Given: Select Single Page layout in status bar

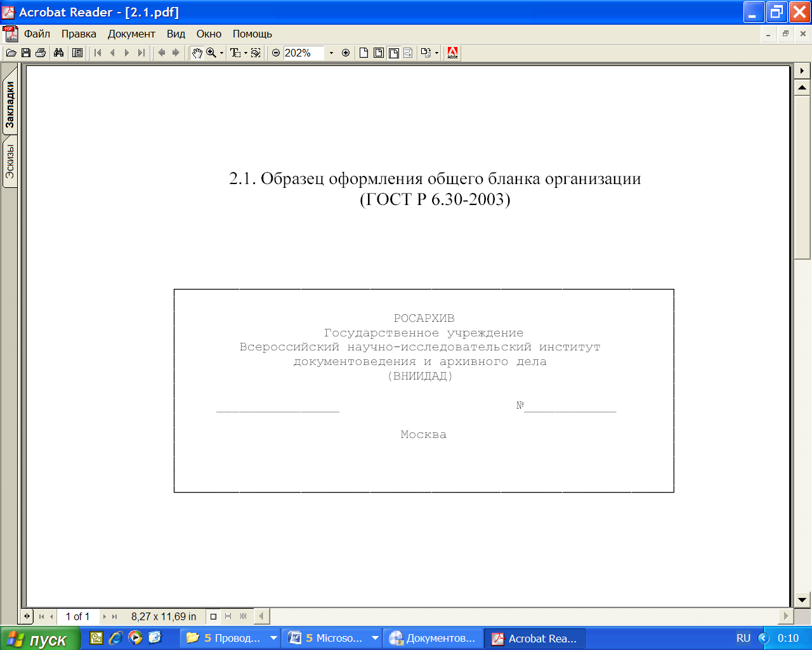Looking at the screenshot, I should [213, 616].
